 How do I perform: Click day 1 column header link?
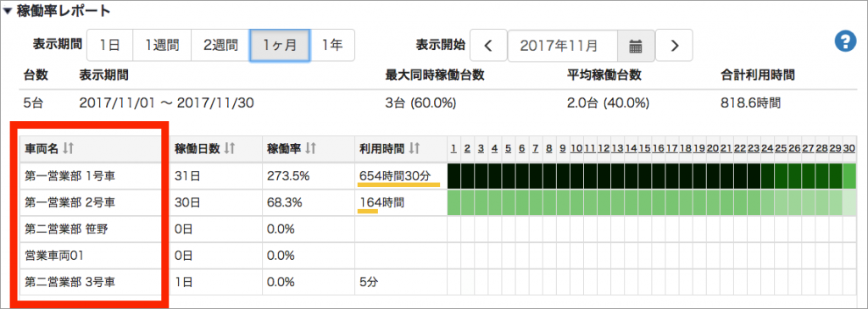tap(453, 148)
